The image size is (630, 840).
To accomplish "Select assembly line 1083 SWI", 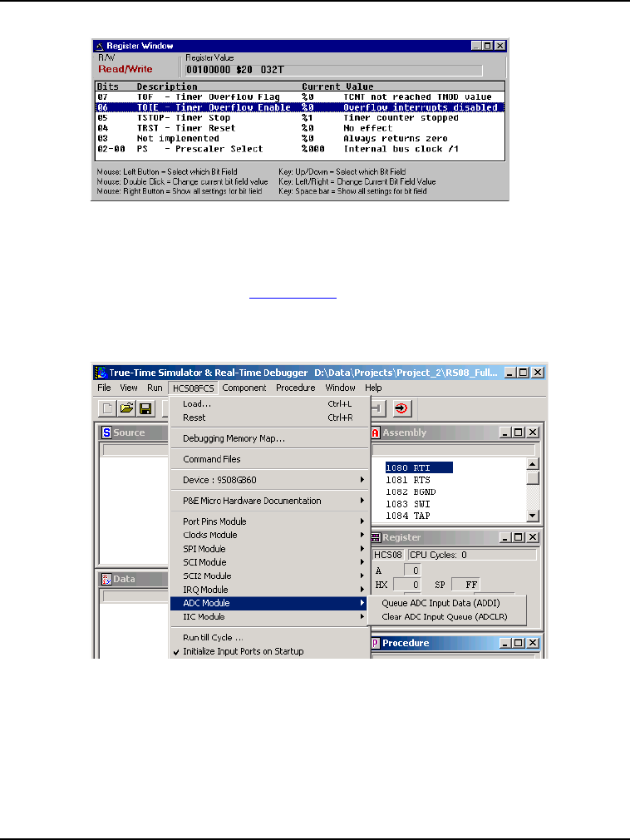I will pos(408,504).
